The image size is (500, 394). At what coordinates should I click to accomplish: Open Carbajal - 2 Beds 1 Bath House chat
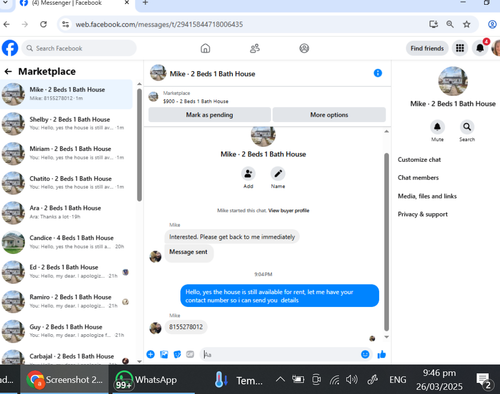[67, 357]
